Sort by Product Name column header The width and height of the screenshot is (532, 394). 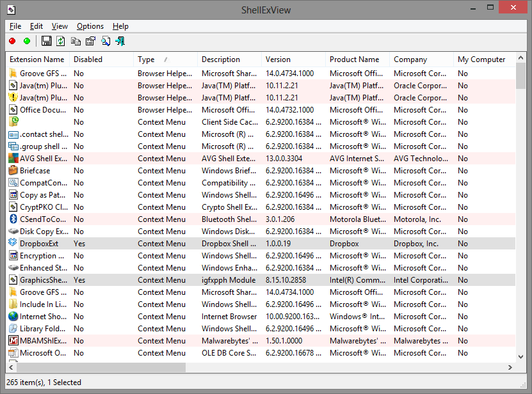357,59
